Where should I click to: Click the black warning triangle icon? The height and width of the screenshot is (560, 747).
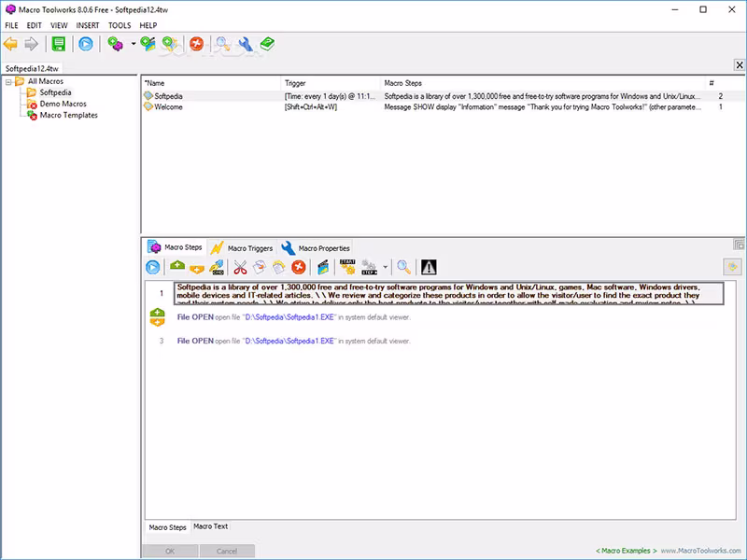(x=429, y=267)
